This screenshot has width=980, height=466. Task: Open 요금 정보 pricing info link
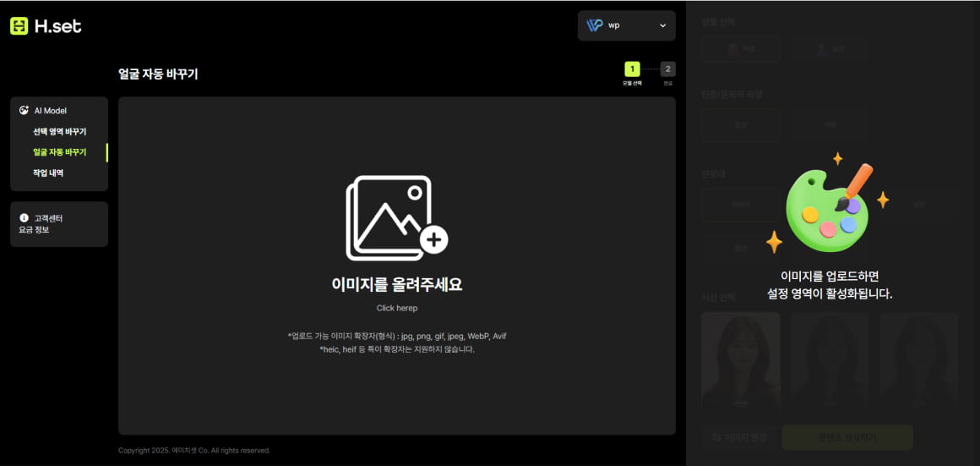pyautogui.click(x=34, y=229)
